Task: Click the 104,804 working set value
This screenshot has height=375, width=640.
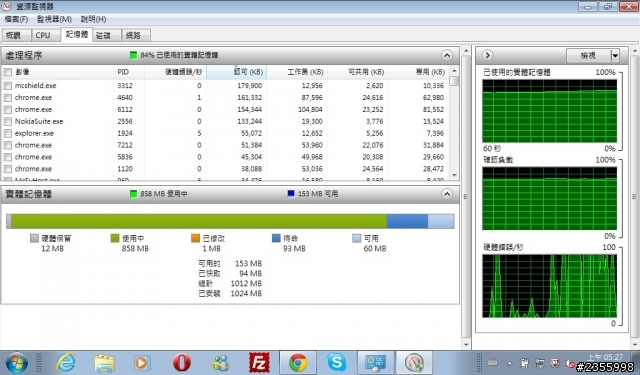Action: coord(310,109)
